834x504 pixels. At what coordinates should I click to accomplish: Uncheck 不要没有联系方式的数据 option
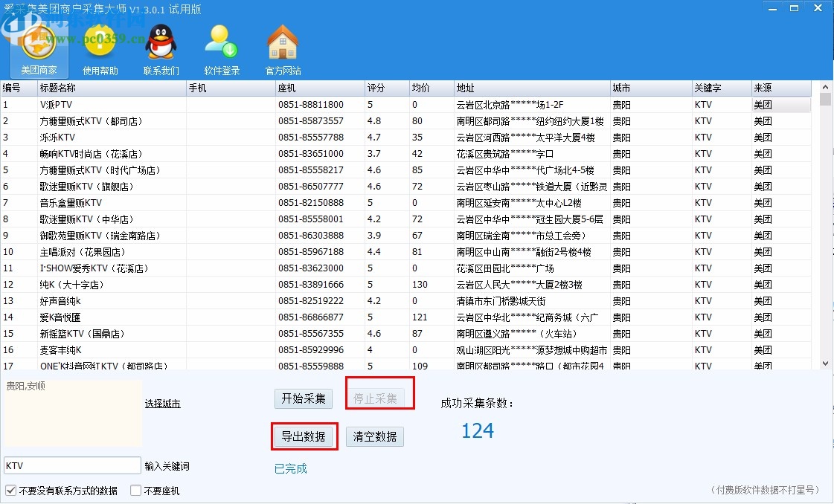[9, 490]
